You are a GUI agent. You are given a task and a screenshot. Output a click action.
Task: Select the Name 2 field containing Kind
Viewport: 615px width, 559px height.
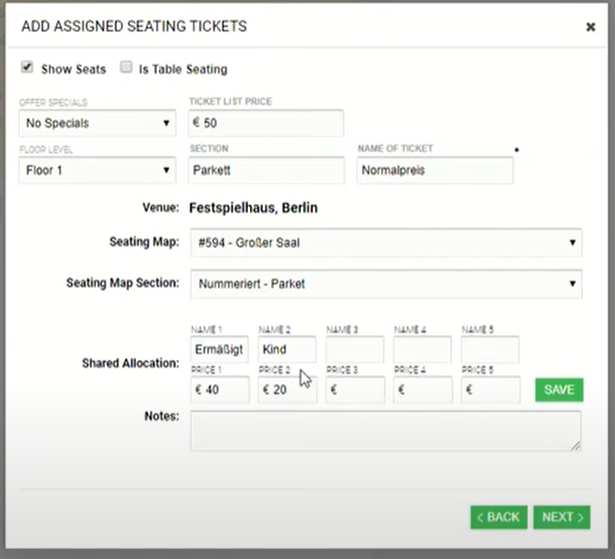[x=287, y=350]
